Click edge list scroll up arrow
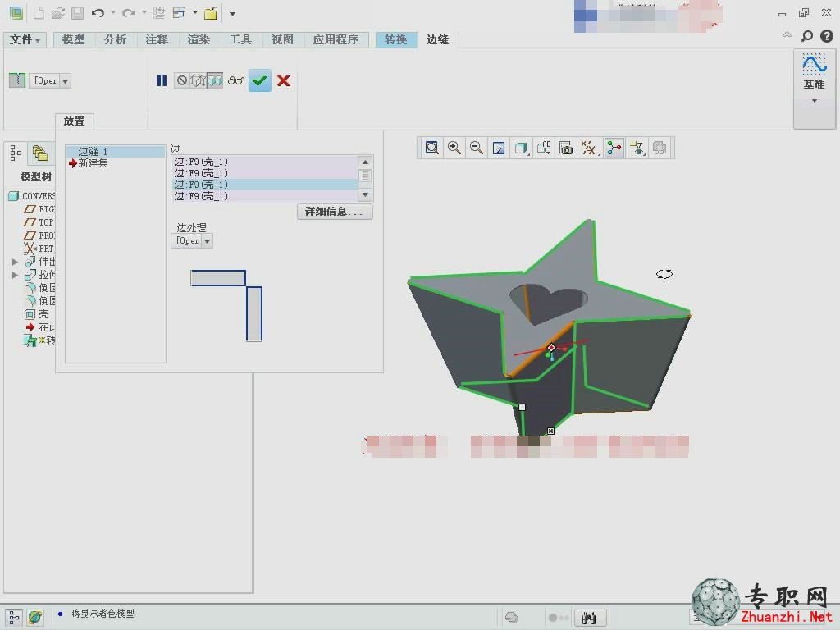 pyautogui.click(x=365, y=162)
